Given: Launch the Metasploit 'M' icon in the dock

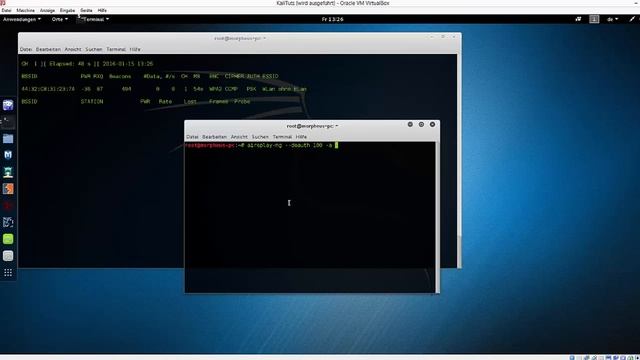Looking at the screenshot, I should [8, 155].
